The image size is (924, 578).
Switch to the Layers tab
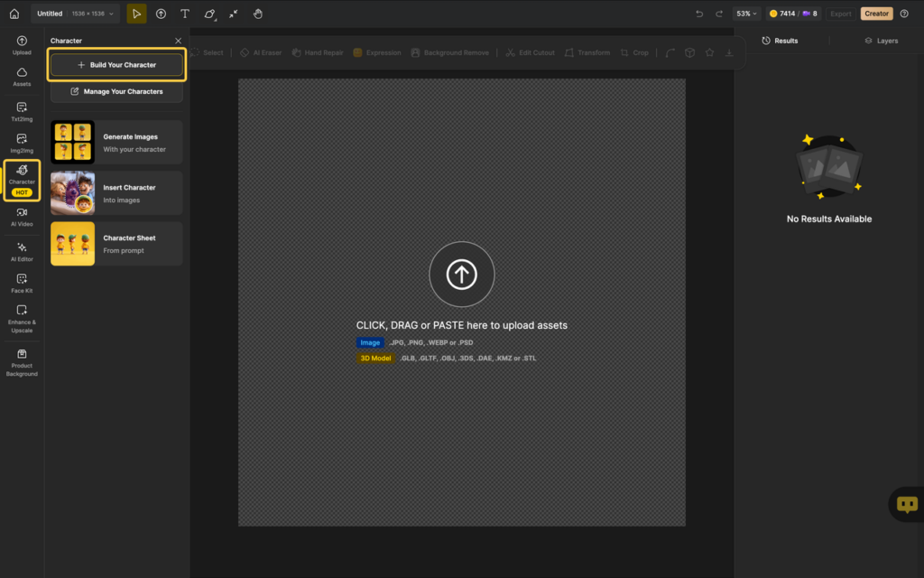coord(881,41)
